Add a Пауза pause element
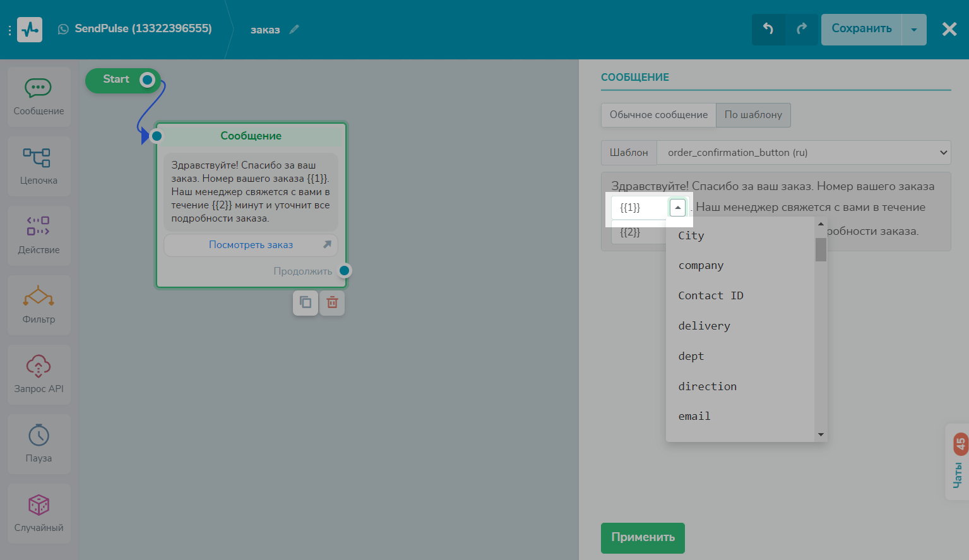This screenshot has height=560, width=969. coord(39,444)
